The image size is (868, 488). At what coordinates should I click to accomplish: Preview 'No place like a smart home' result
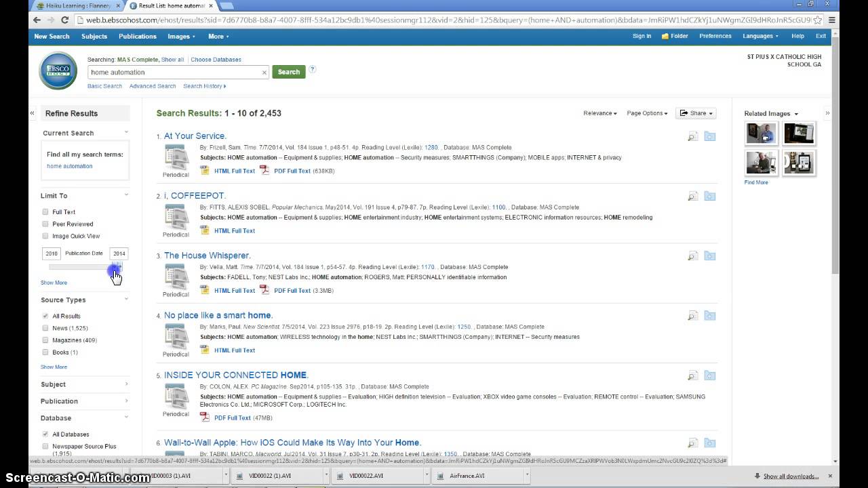coord(692,316)
